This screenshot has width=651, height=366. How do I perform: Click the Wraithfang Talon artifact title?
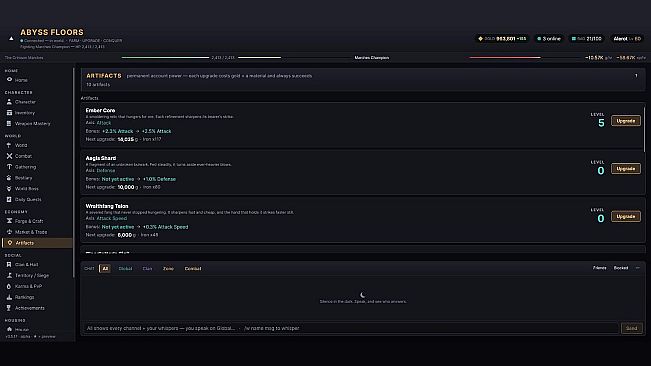(x=107, y=206)
